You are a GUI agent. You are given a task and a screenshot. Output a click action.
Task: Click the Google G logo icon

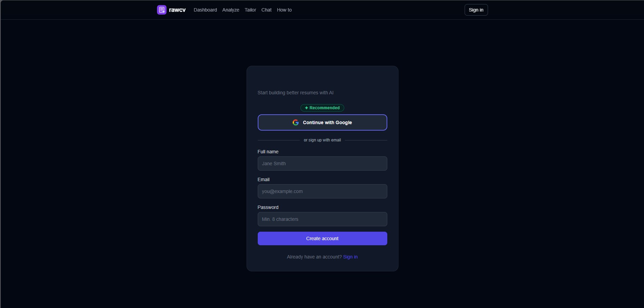coord(296,122)
